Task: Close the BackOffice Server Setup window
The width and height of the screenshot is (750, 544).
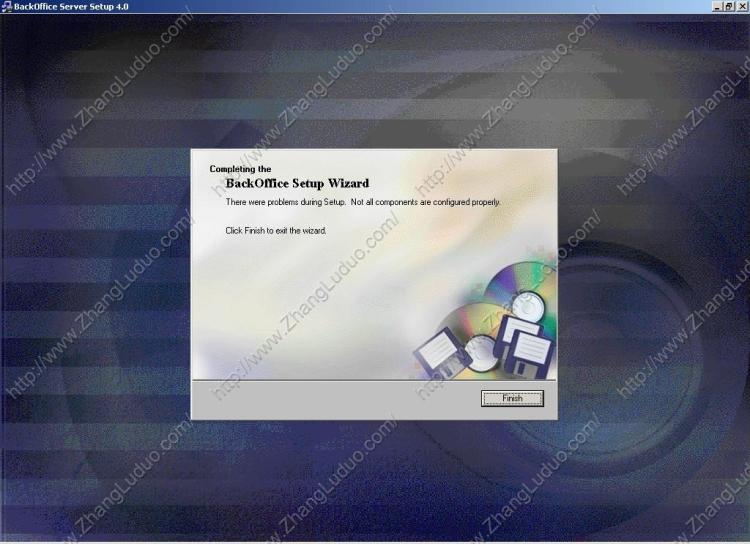Action: 742,6
